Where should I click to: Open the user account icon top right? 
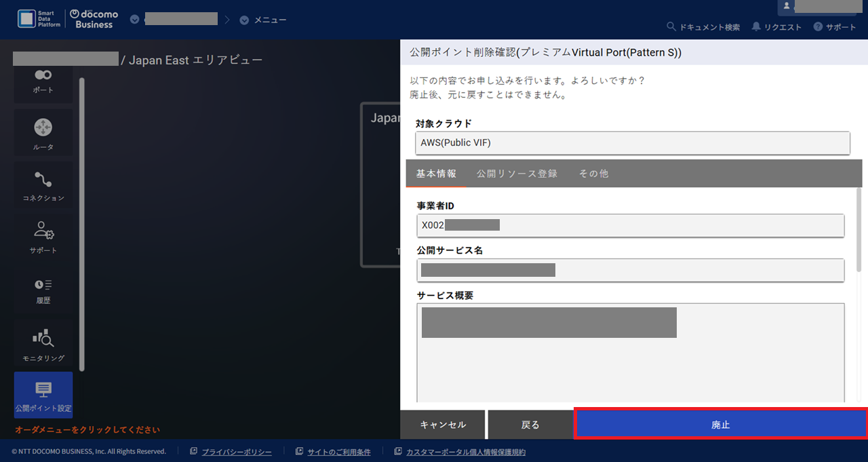tap(788, 7)
